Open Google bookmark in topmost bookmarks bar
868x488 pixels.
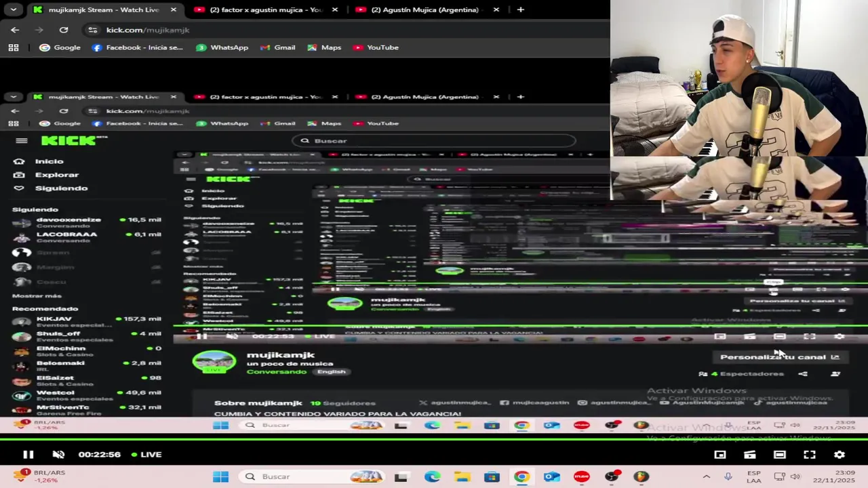click(x=60, y=47)
